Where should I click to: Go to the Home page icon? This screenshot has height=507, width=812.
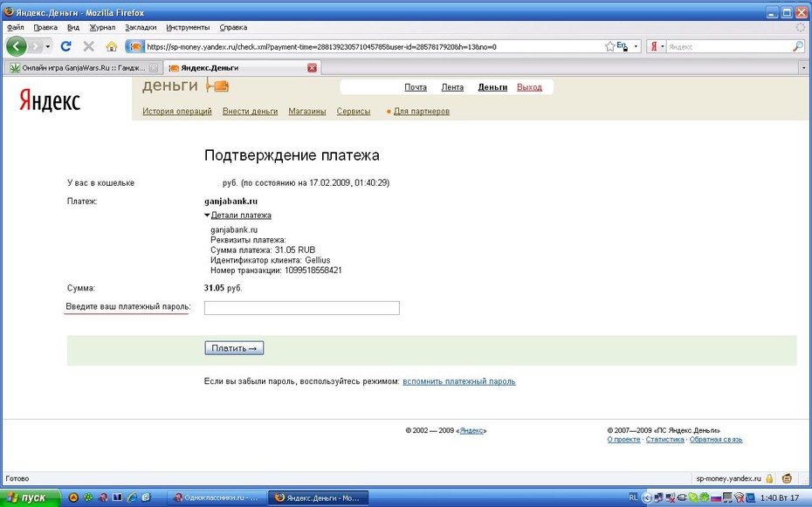[112, 46]
